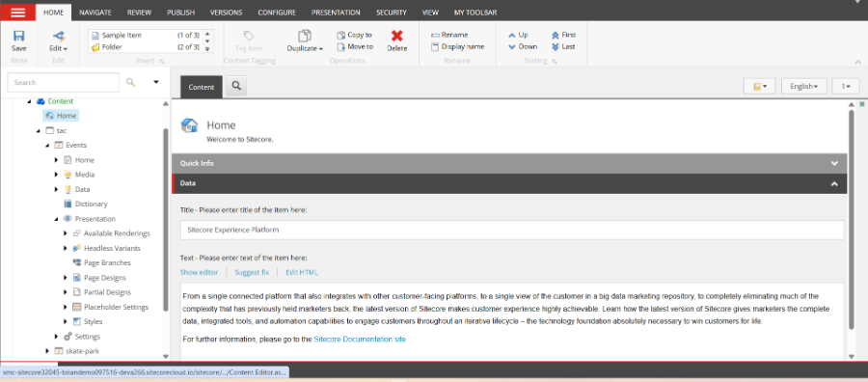
Task: Select Placeholder Settings tree item
Action: click(111, 307)
